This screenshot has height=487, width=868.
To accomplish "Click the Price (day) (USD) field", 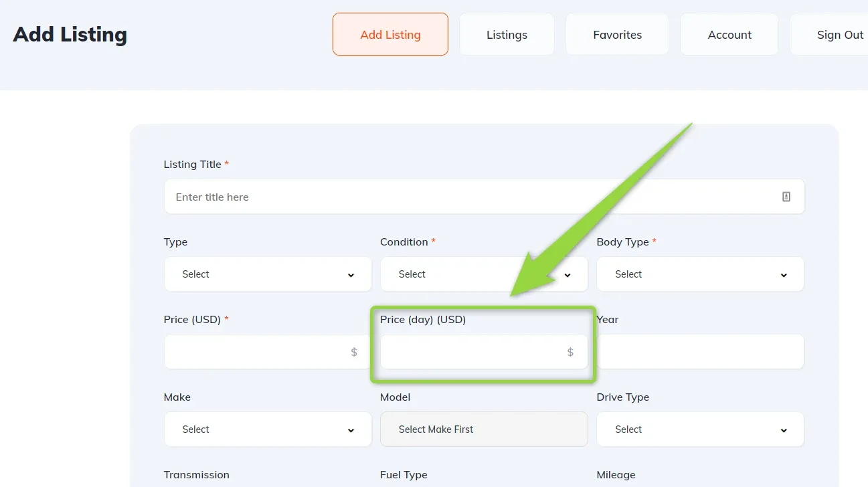I will click(x=484, y=352).
